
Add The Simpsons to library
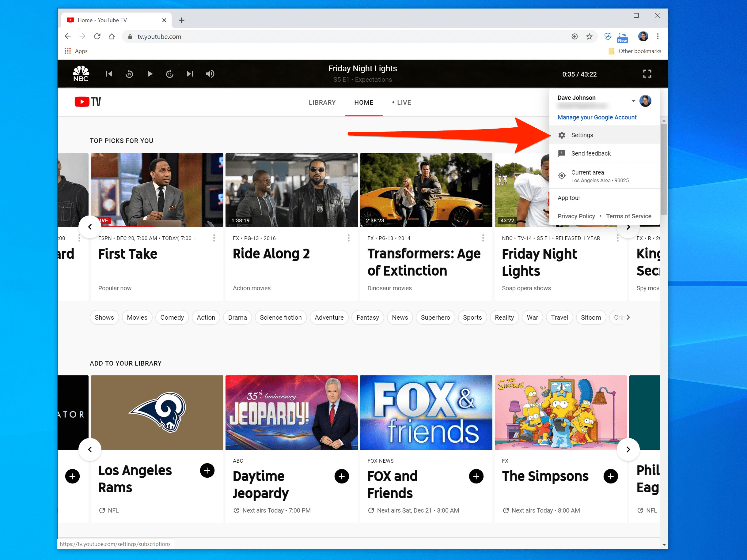pyautogui.click(x=610, y=476)
